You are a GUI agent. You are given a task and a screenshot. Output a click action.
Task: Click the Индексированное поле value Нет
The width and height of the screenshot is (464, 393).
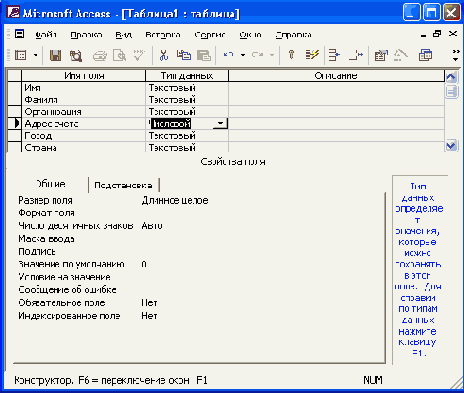pos(149,316)
